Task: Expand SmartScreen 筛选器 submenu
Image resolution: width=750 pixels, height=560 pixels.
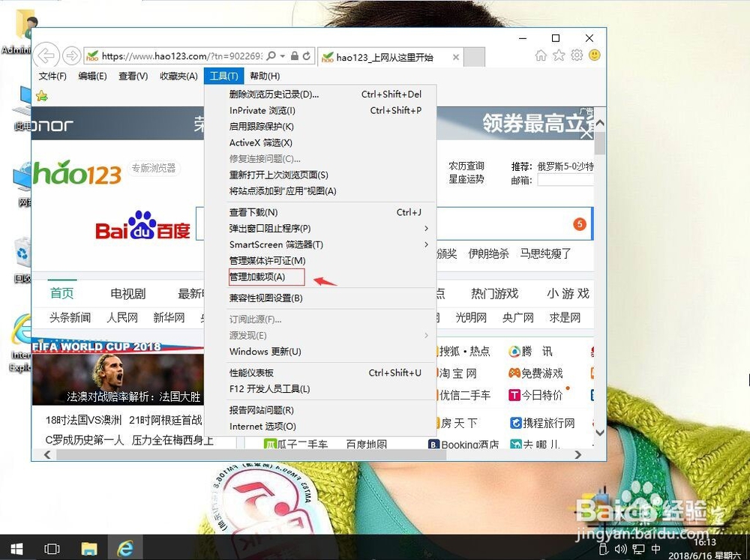Action: point(426,244)
